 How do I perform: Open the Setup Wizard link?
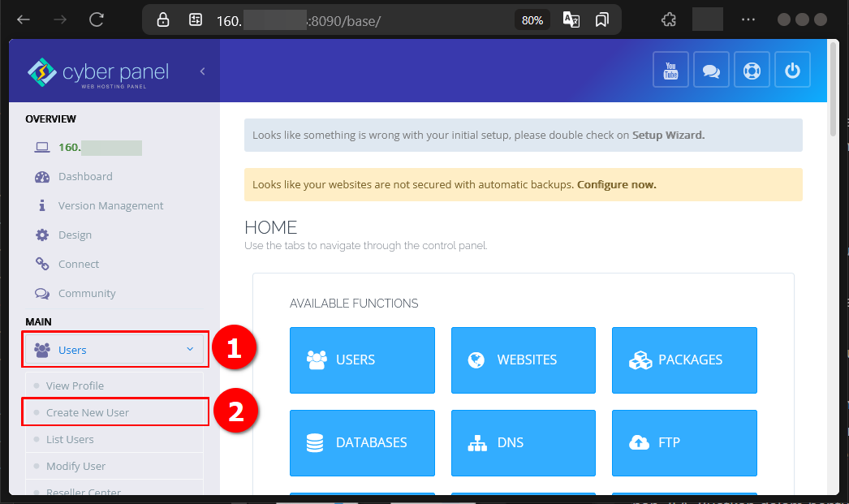click(668, 135)
